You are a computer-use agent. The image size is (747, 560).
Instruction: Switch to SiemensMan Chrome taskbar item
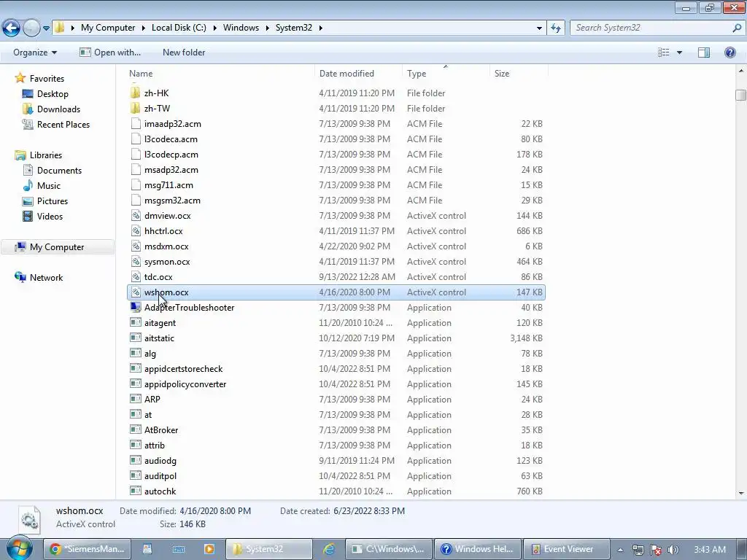click(88, 549)
